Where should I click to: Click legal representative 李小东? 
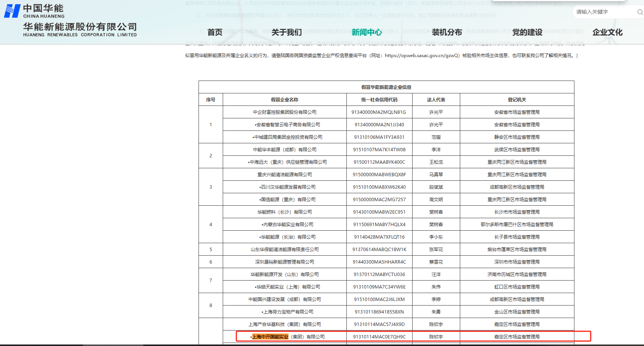[x=436, y=237]
